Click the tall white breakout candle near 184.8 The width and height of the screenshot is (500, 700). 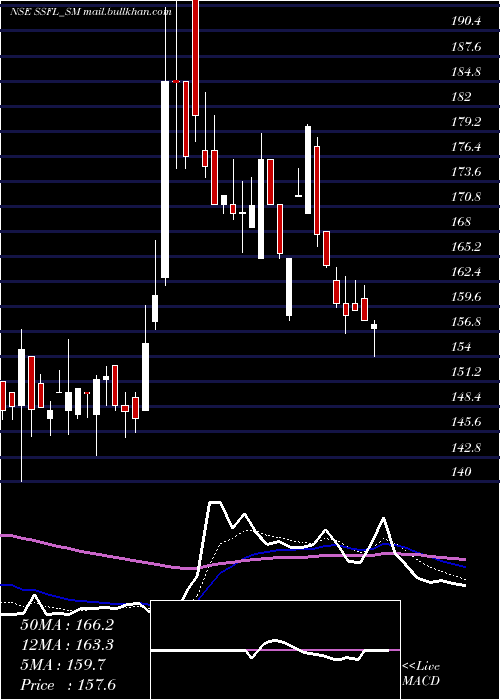pyautogui.click(x=165, y=179)
